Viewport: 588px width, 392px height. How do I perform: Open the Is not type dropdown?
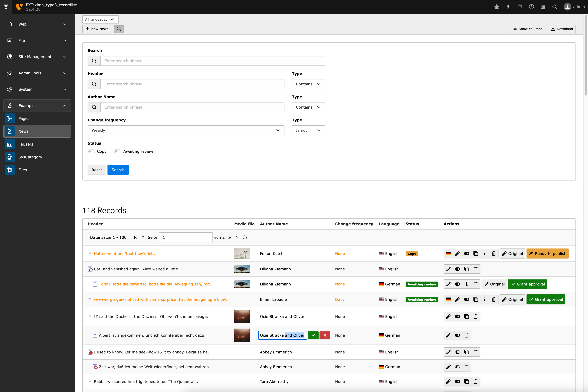tap(308, 130)
